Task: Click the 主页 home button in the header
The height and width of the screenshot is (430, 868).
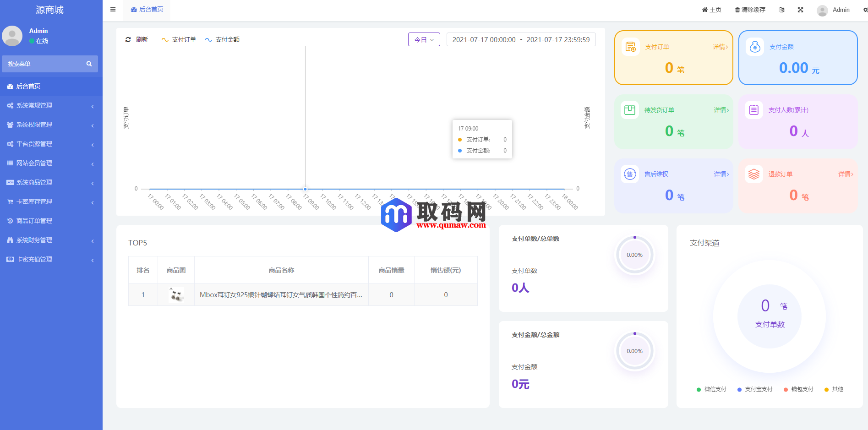Action: [711, 9]
